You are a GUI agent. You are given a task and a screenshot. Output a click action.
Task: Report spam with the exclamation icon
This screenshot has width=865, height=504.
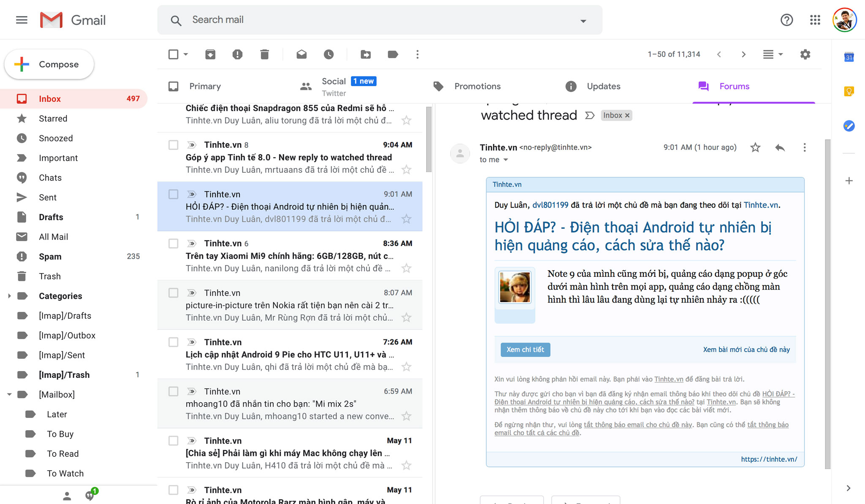coord(237,54)
